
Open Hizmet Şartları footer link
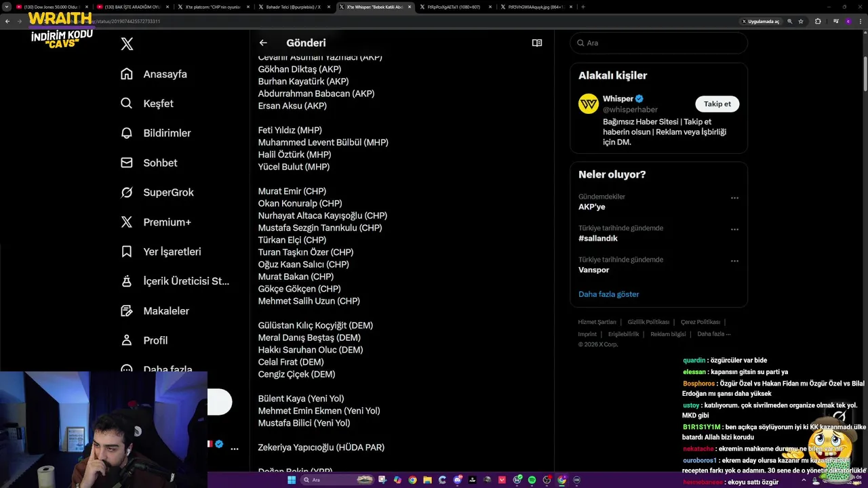597,322
